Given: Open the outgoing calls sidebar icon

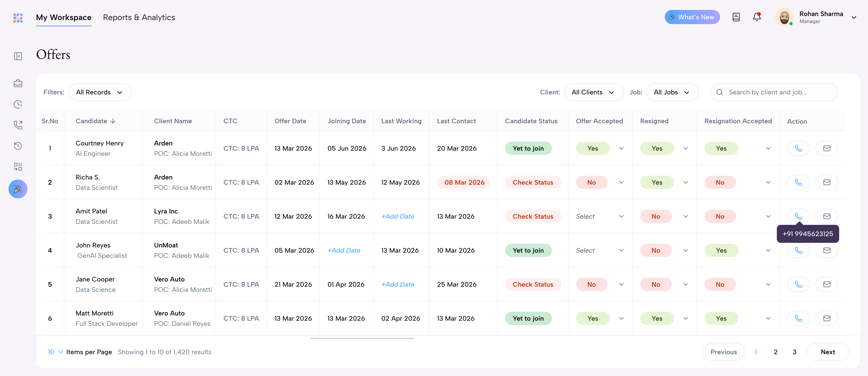Looking at the screenshot, I should coord(18,125).
